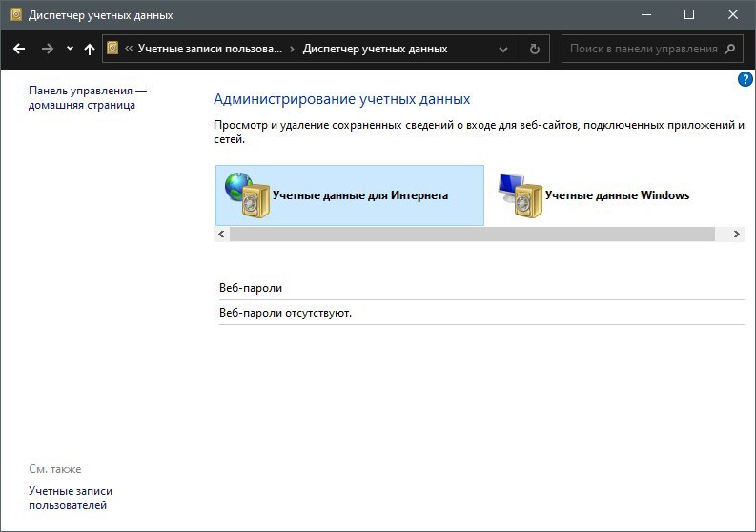Select 'Учетные данные для Интернета' tab
The width and height of the screenshot is (756, 532).
pyautogui.click(x=350, y=195)
